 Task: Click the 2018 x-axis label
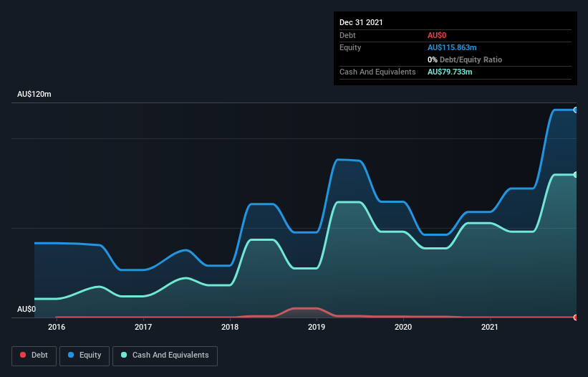click(x=230, y=327)
